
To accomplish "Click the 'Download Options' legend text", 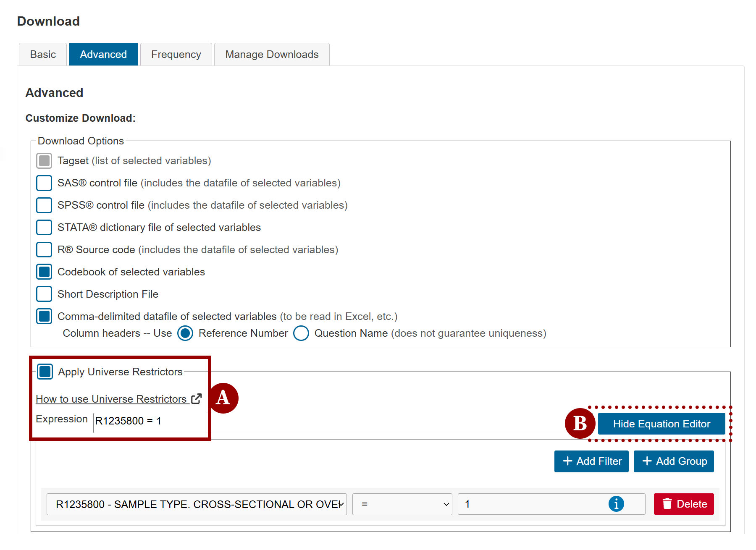I will point(81,141).
